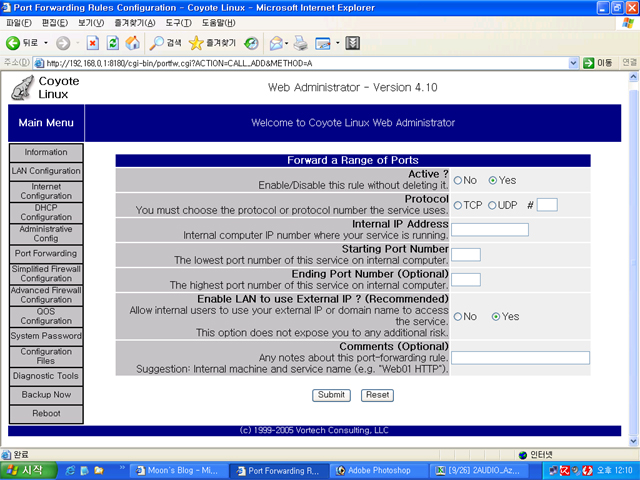Open the 파일(F) menu
Image resolution: width=640 pixels, height=480 pixels.
pos(18,22)
